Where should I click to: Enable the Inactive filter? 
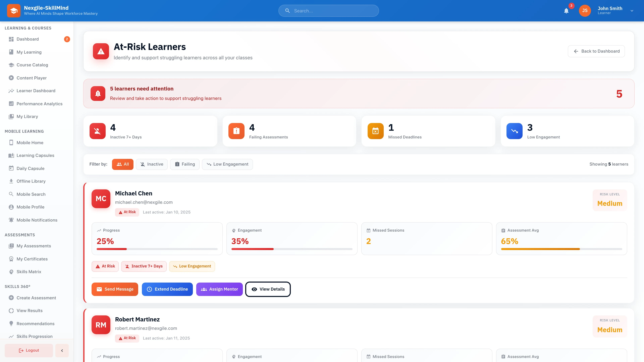tap(151, 164)
